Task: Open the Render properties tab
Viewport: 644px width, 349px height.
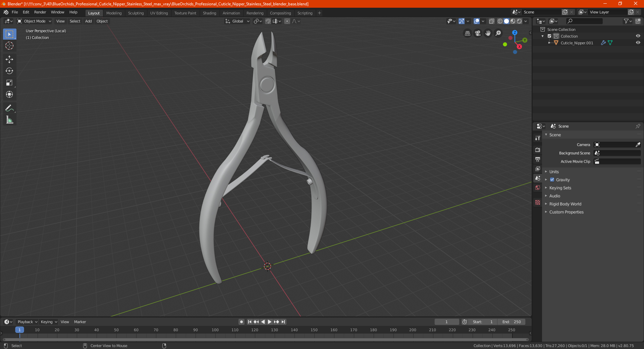Action: point(538,150)
